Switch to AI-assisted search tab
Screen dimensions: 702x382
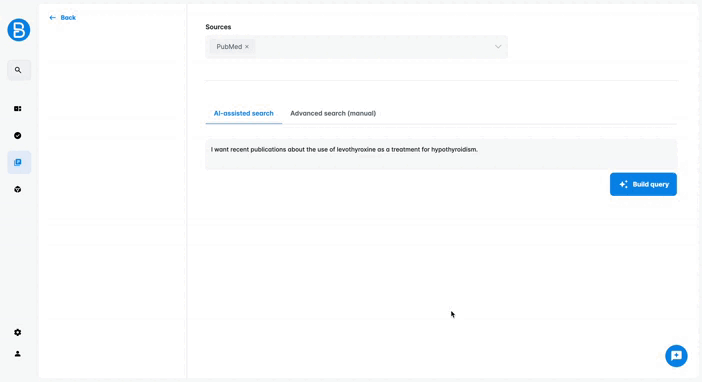click(244, 113)
